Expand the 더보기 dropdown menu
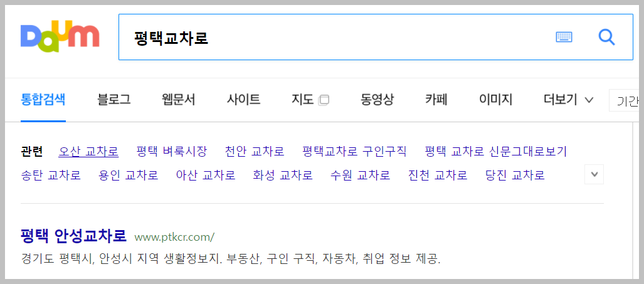Screen dimensions: 644x284 [568, 100]
